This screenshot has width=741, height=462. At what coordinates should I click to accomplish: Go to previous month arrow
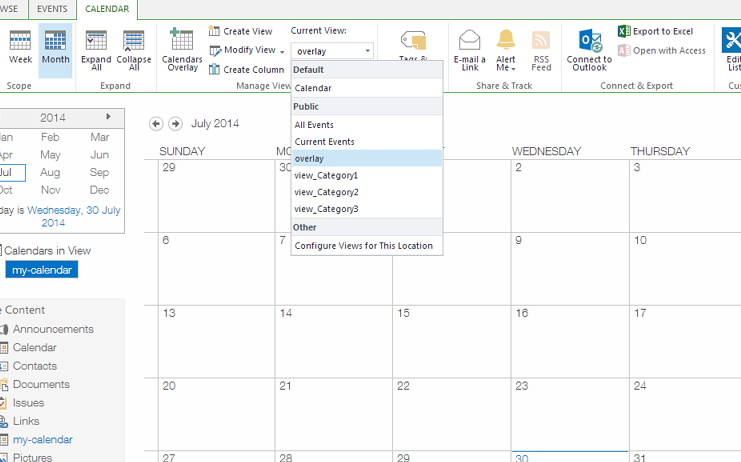click(x=156, y=124)
